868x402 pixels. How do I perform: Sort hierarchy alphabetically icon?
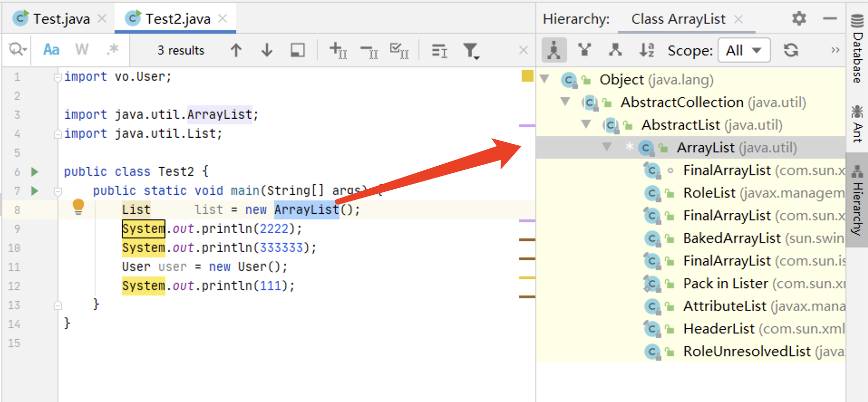pos(646,50)
